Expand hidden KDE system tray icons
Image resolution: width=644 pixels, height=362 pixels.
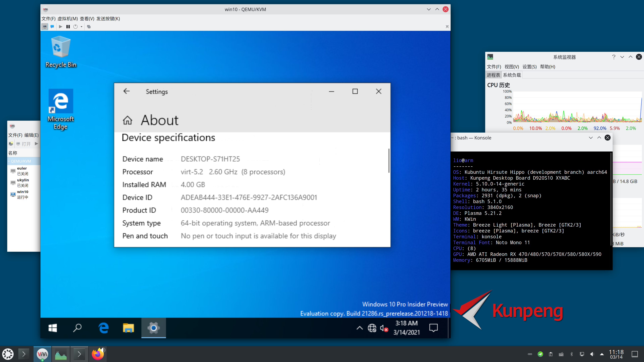602,354
